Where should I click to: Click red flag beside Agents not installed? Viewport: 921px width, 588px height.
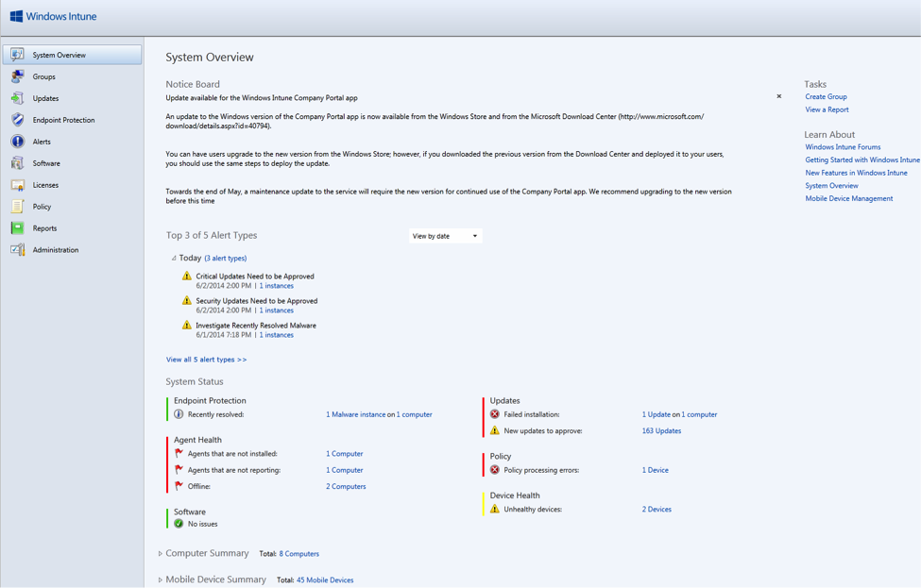pyautogui.click(x=179, y=454)
